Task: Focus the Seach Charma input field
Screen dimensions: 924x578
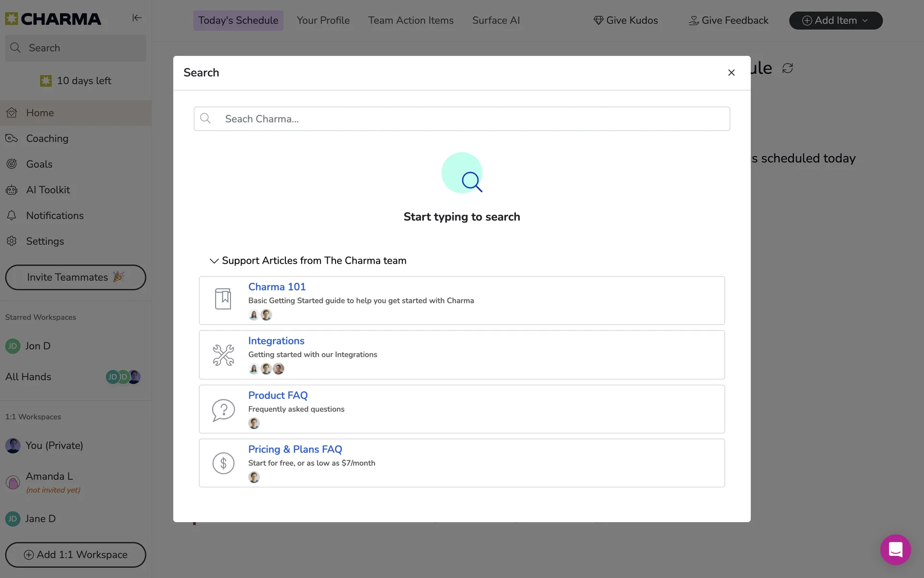Action: (462, 119)
